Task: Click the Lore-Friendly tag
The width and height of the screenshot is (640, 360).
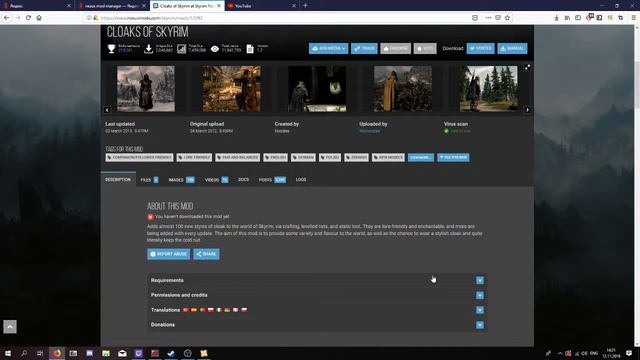Action: [x=194, y=158]
